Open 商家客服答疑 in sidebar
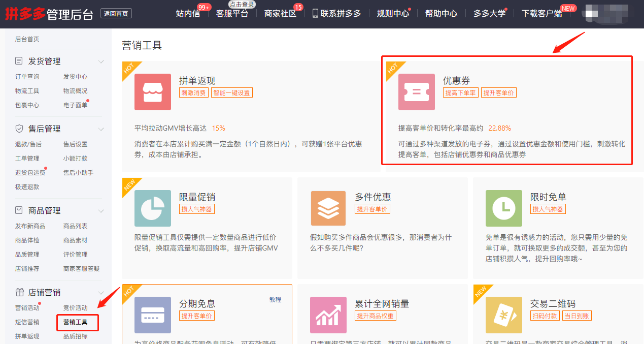Image resolution: width=644 pixels, height=344 pixels. click(81, 269)
